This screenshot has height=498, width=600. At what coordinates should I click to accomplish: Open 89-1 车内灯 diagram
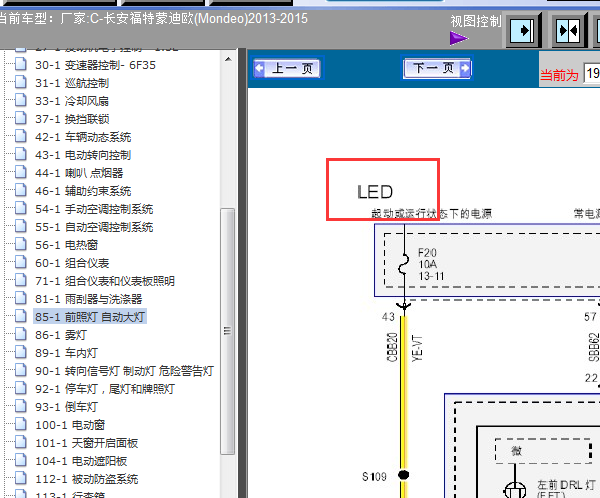pos(67,353)
